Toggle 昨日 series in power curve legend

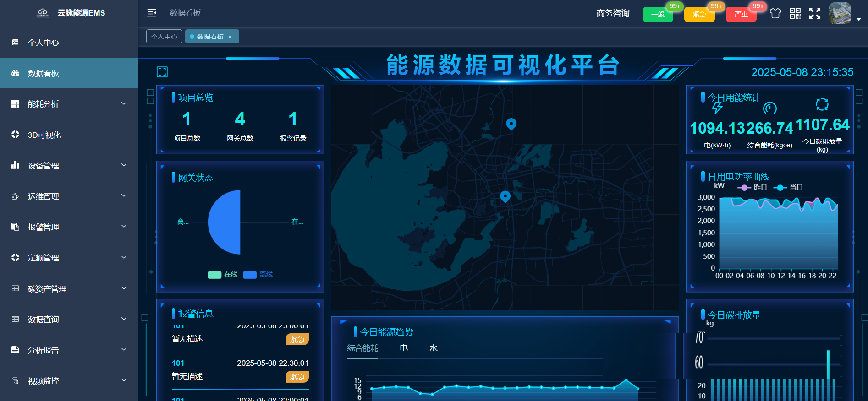(752, 187)
